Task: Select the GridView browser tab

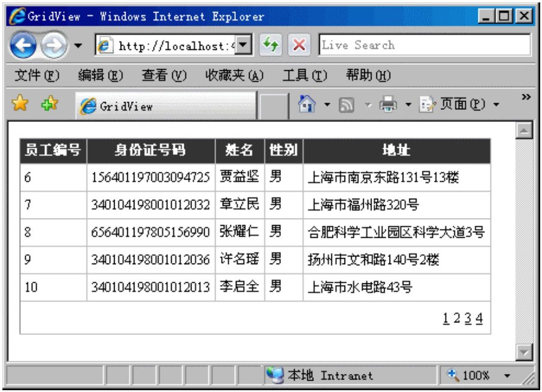Action: pyautogui.click(x=166, y=106)
